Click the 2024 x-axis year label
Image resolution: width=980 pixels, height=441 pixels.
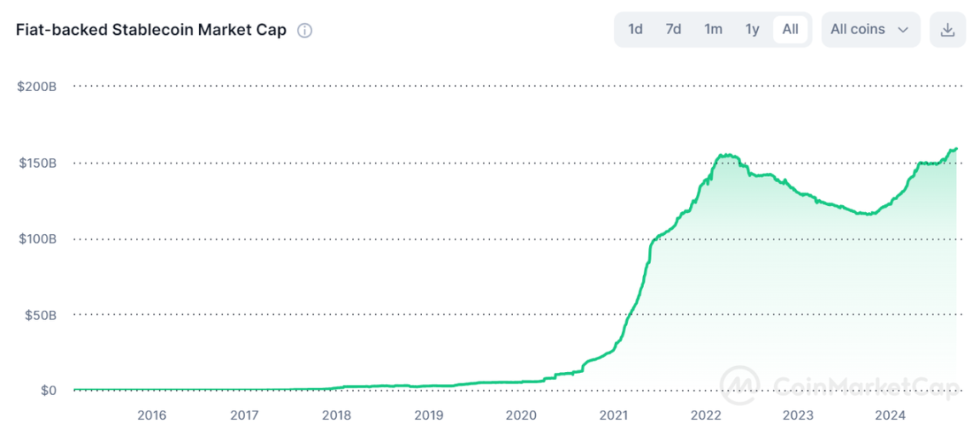[x=891, y=415]
